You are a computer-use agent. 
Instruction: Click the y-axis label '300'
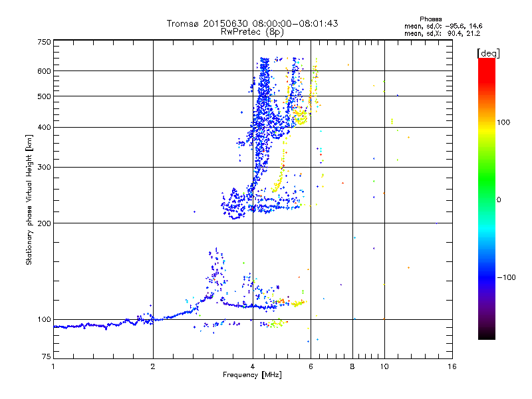tap(44, 168)
